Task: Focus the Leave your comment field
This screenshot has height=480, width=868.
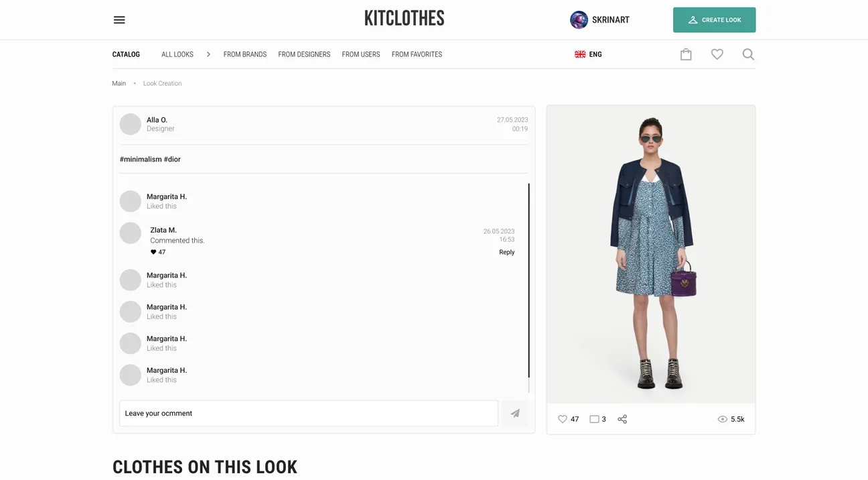Action: [309, 414]
